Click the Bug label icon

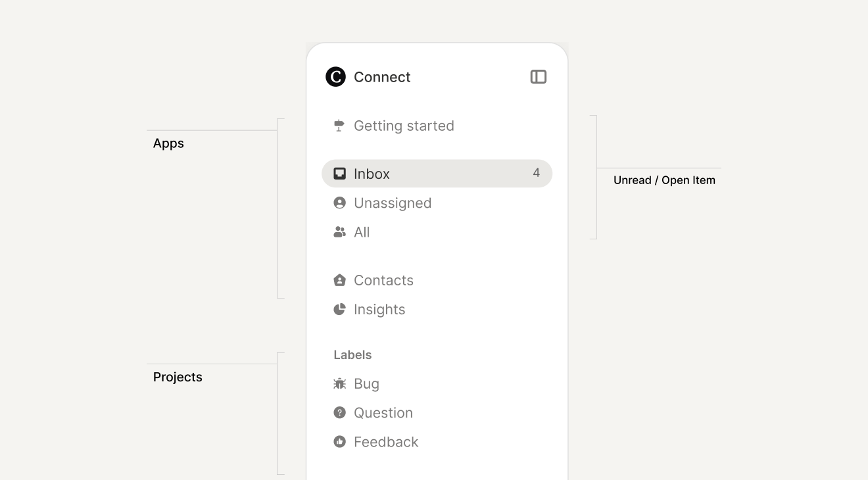339,383
